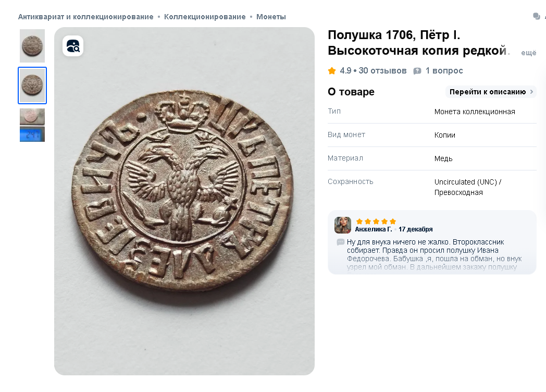This screenshot has width=546, height=392.
Task: Open Антиквариат и коллекционирование breadcrumb
Action: tap(86, 17)
